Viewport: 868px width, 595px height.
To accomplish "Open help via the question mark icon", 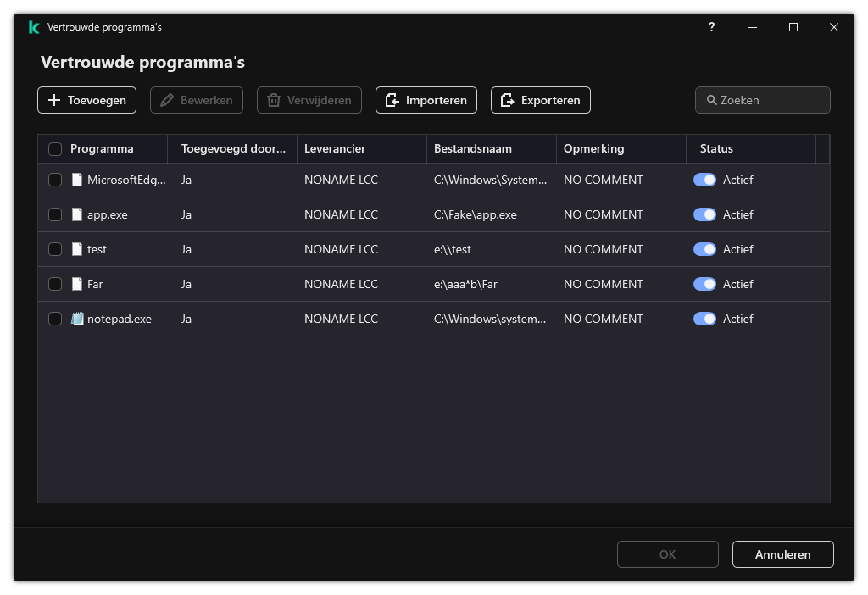I will (711, 27).
